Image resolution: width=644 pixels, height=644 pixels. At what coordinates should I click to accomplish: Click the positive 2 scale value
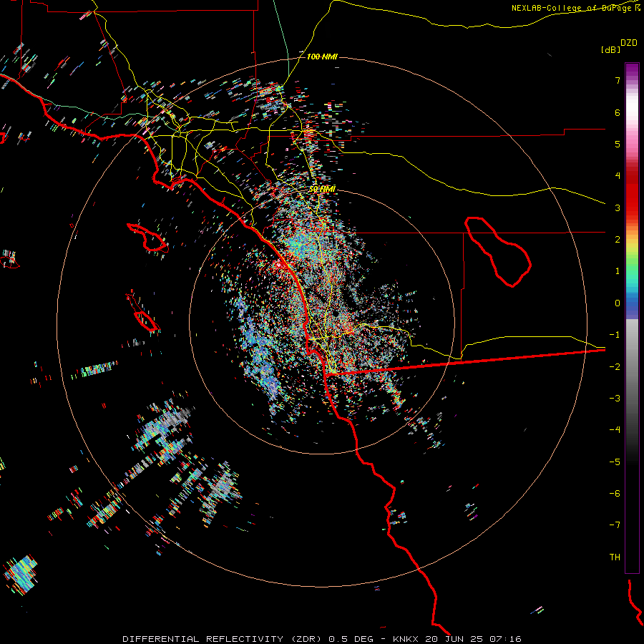(x=618, y=240)
